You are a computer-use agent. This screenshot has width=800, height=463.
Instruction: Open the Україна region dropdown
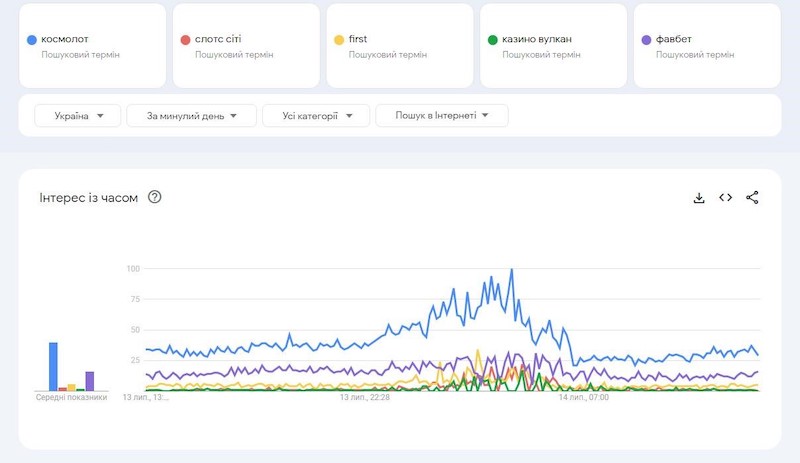(x=78, y=116)
